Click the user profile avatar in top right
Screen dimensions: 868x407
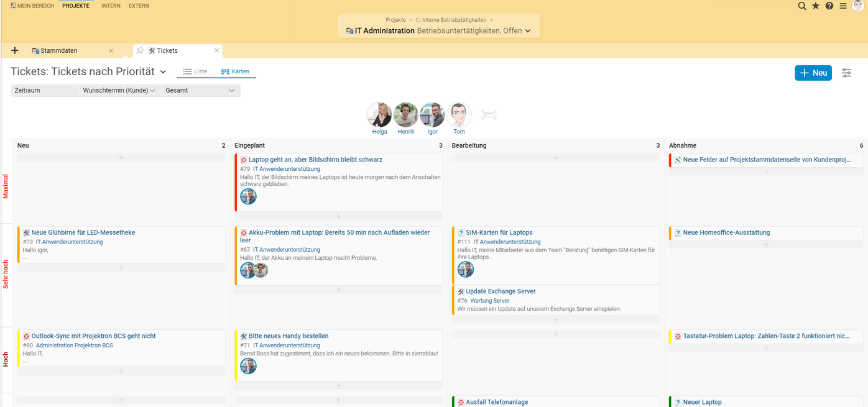pyautogui.click(x=858, y=6)
